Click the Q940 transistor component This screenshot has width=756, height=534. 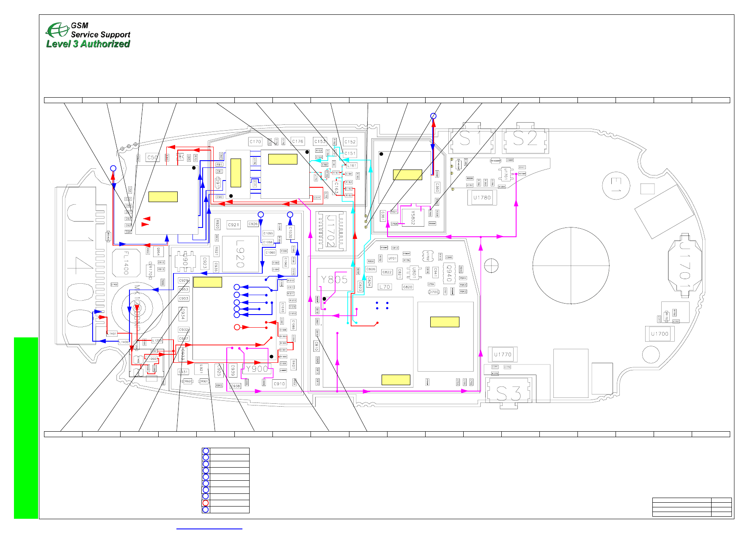(x=449, y=273)
